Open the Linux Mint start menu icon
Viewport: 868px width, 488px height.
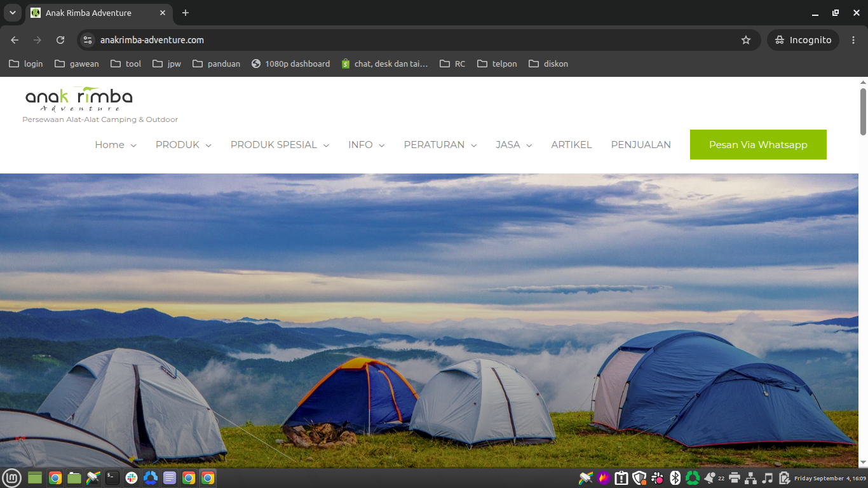click(11, 478)
